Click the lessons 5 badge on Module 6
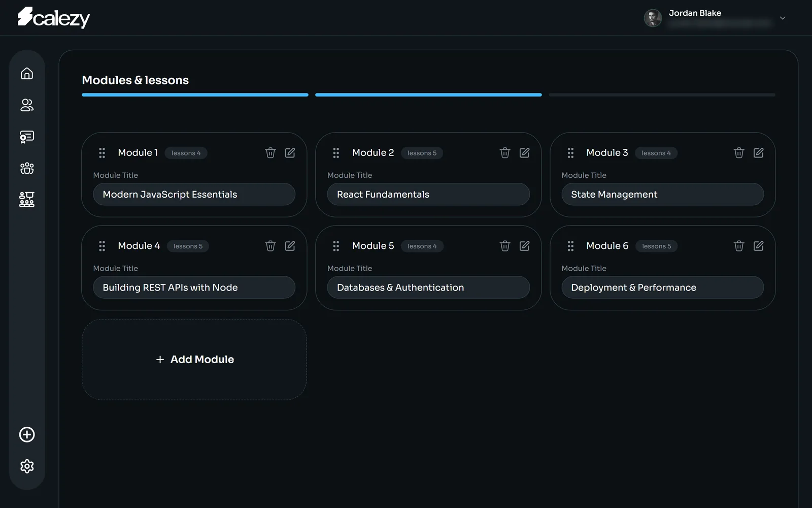The width and height of the screenshot is (812, 508). (656, 246)
